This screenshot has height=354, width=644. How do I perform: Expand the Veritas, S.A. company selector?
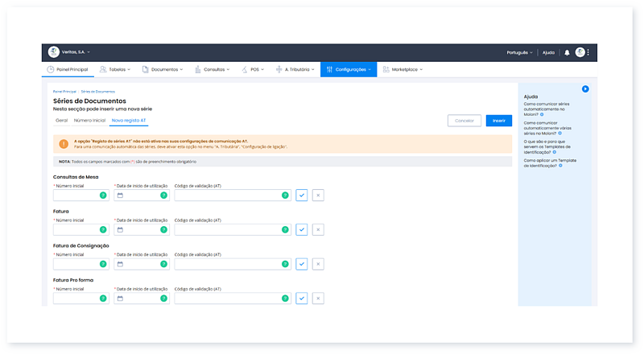(69, 52)
